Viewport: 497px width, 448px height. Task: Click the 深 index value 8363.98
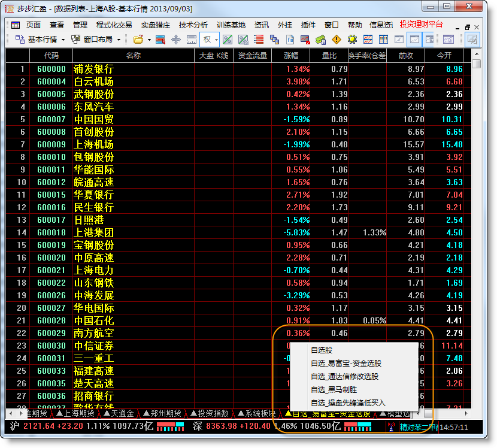(220, 426)
